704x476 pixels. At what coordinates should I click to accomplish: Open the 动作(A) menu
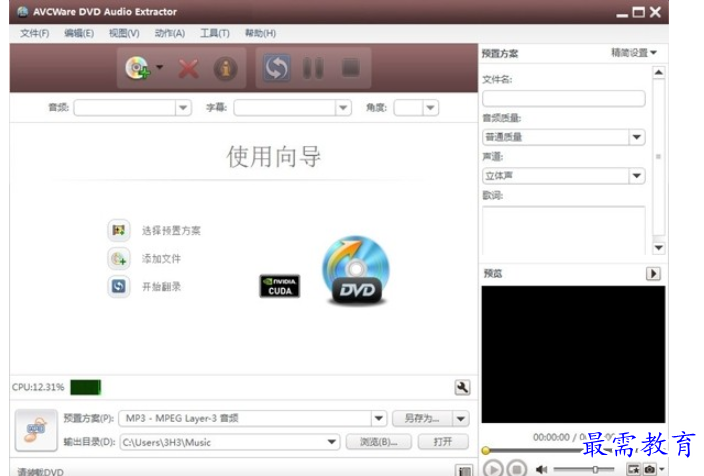point(170,33)
